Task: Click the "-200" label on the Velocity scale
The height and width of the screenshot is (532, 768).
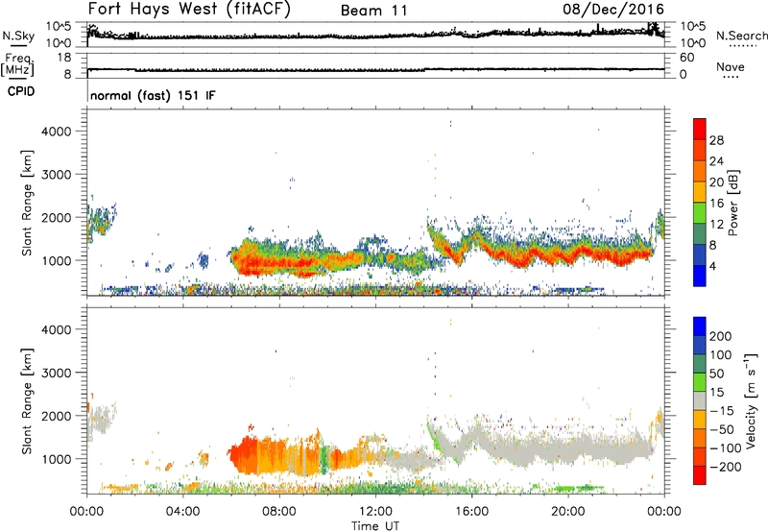Action: pyautogui.click(x=726, y=467)
